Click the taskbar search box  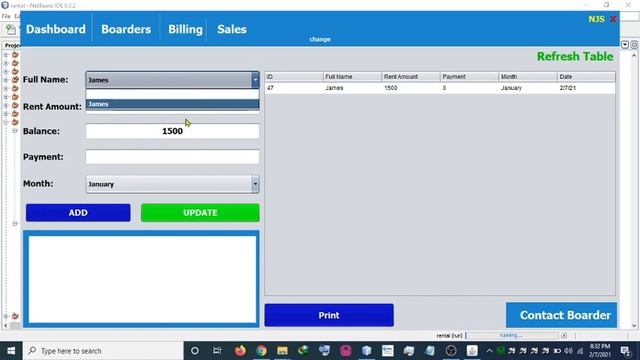(103, 351)
